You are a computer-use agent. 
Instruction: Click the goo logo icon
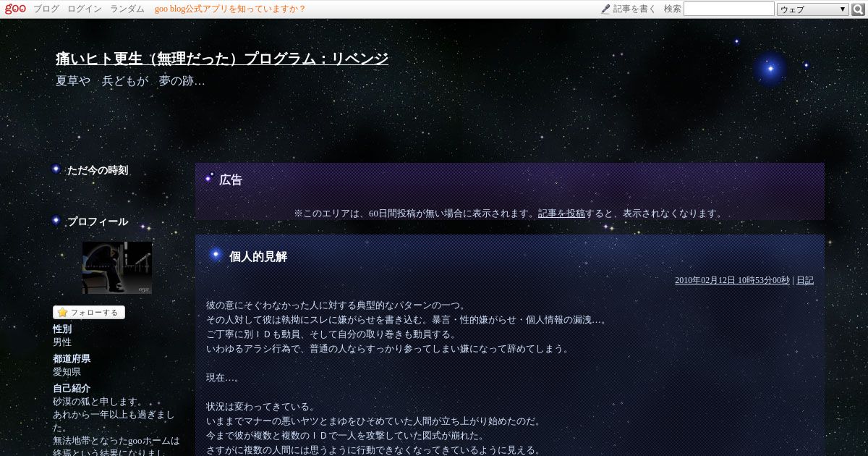(x=15, y=9)
